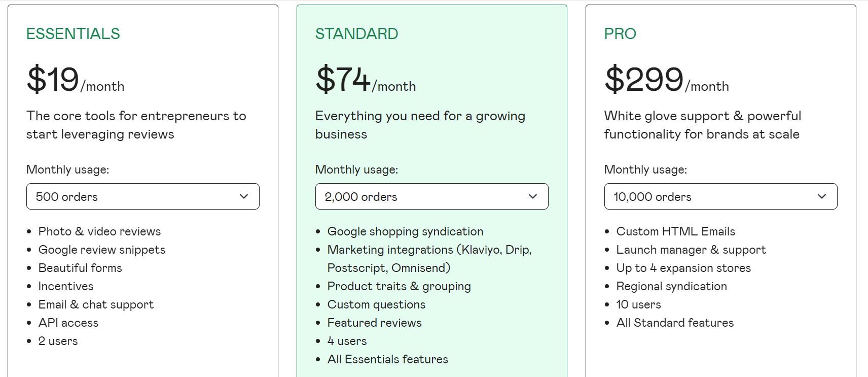
Task: Expand the Standard usage chevron arrow
Action: (x=532, y=196)
